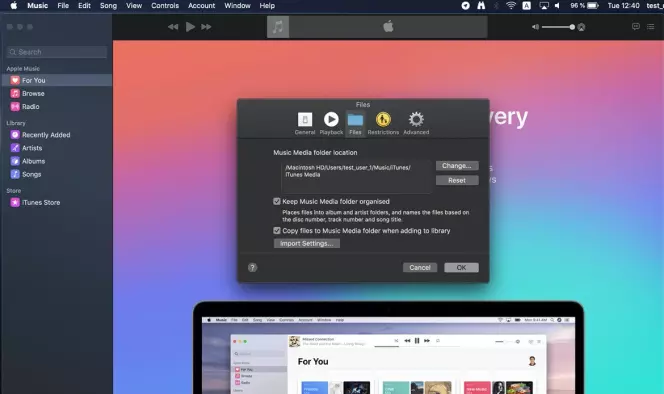Click the Change... folder location button
The width and height of the screenshot is (664, 394).
click(457, 166)
